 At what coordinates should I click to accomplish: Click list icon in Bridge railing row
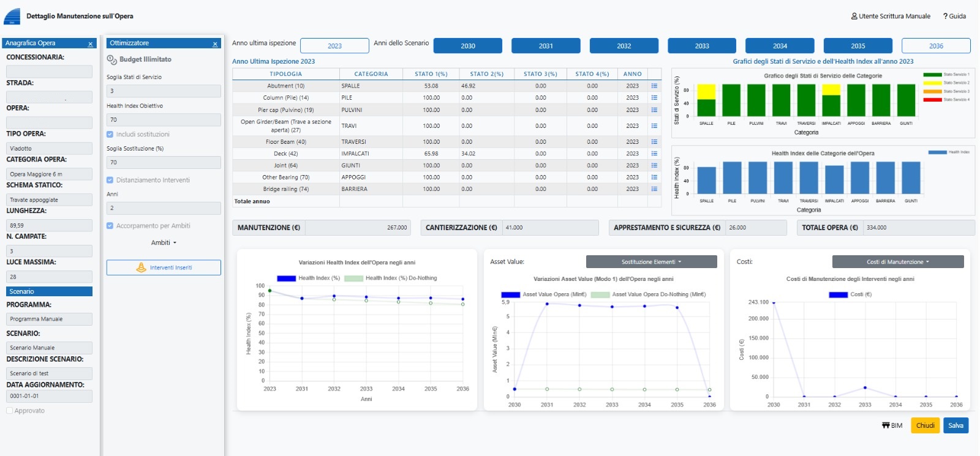pyautogui.click(x=654, y=189)
